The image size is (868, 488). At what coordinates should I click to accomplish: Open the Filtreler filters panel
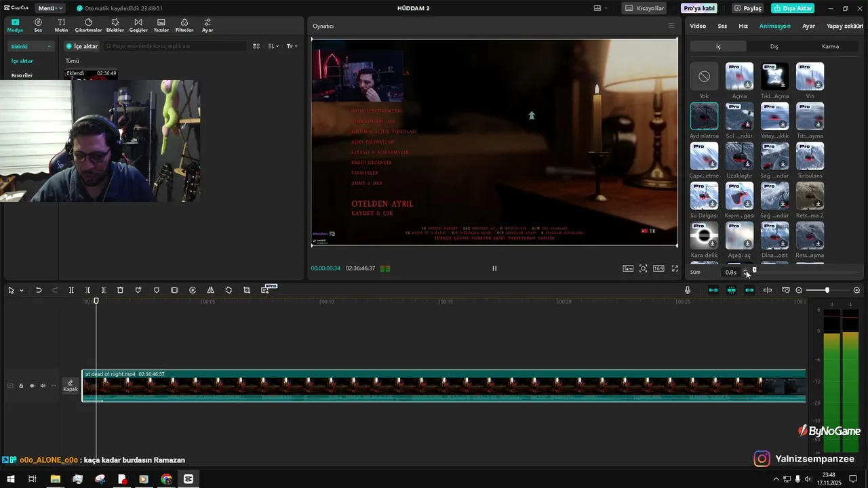coord(184,26)
